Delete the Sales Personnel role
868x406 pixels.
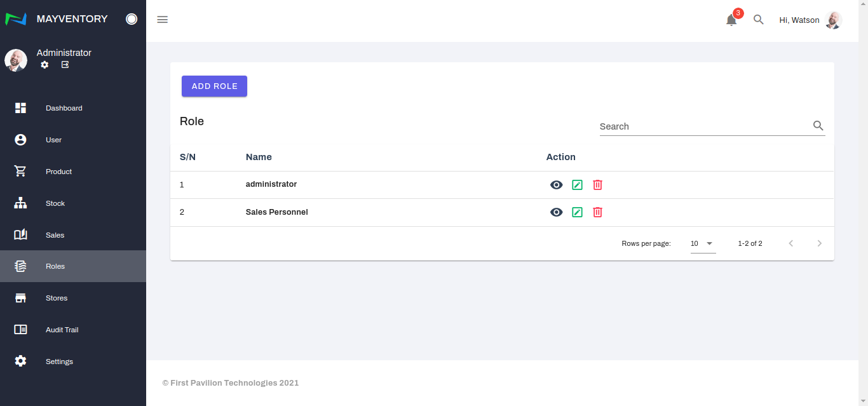pyautogui.click(x=597, y=212)
